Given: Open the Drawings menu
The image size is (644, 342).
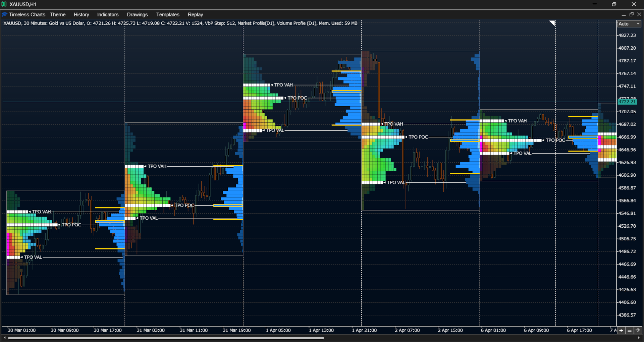Looking at the screenshot, I should click(138, 15).
